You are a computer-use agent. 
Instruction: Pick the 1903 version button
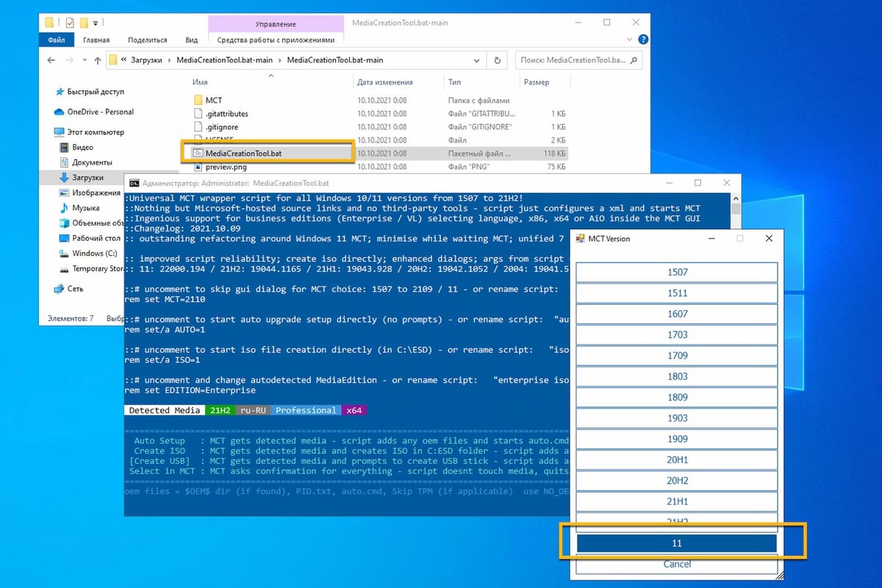[x=676, y=418]
